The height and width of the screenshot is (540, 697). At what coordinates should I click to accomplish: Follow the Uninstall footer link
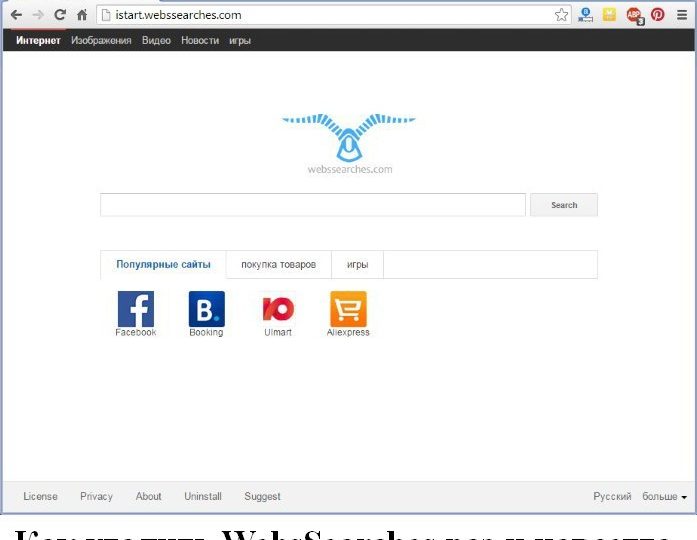203,496
